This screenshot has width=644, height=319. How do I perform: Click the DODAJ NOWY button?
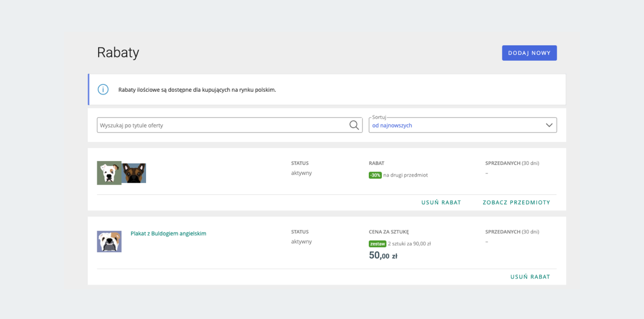(529, 53)
